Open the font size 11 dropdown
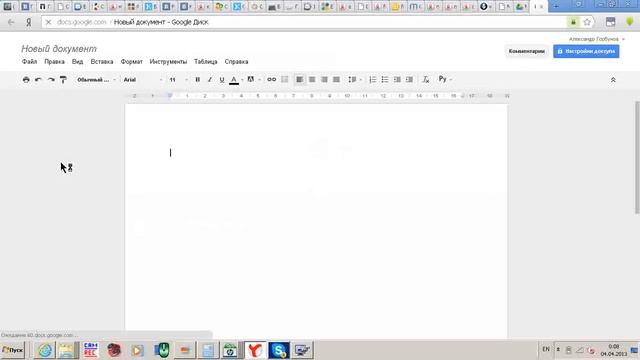 pyautogui.click(x=178, y=80)
